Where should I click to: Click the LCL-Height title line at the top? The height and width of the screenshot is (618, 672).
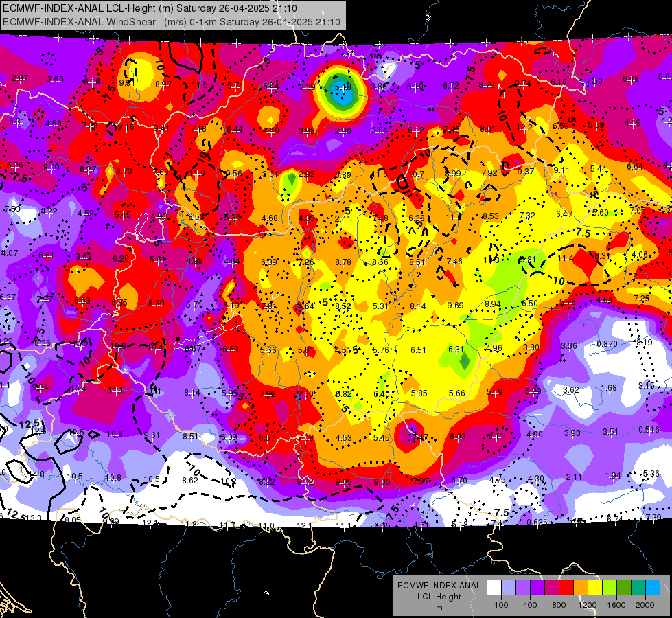tap(150, 8)
